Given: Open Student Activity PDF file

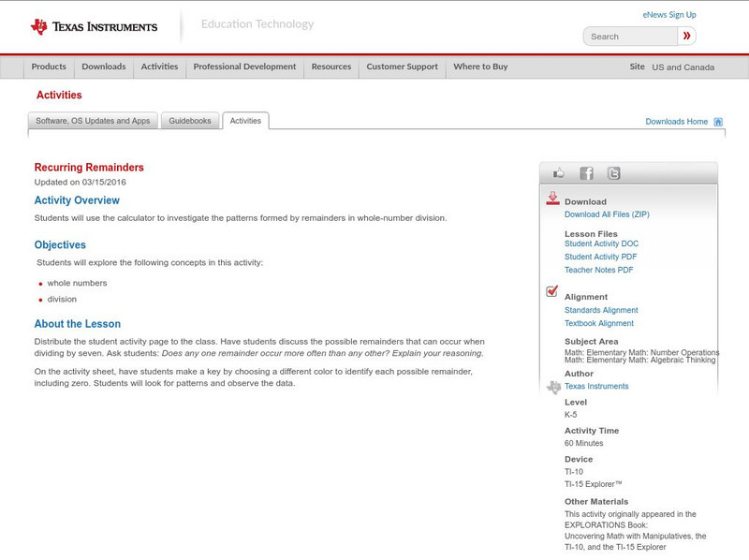Looking at the screenshot, I should pos(600,258).
